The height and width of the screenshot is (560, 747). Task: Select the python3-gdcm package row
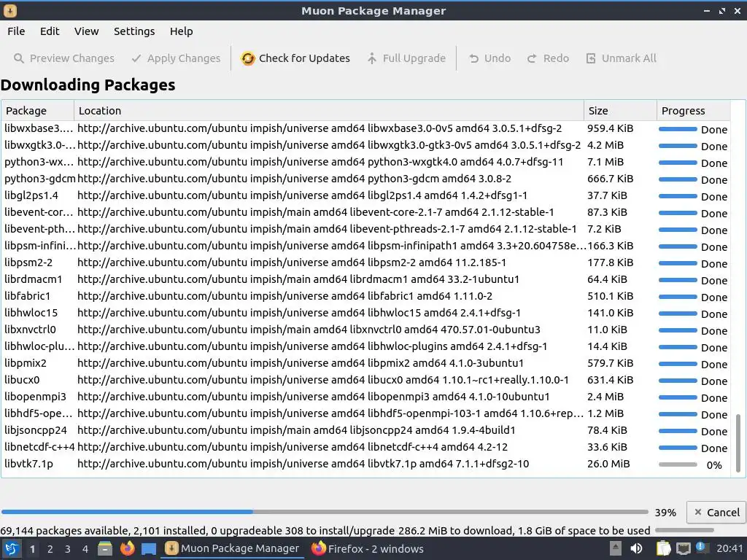[365, 179]
